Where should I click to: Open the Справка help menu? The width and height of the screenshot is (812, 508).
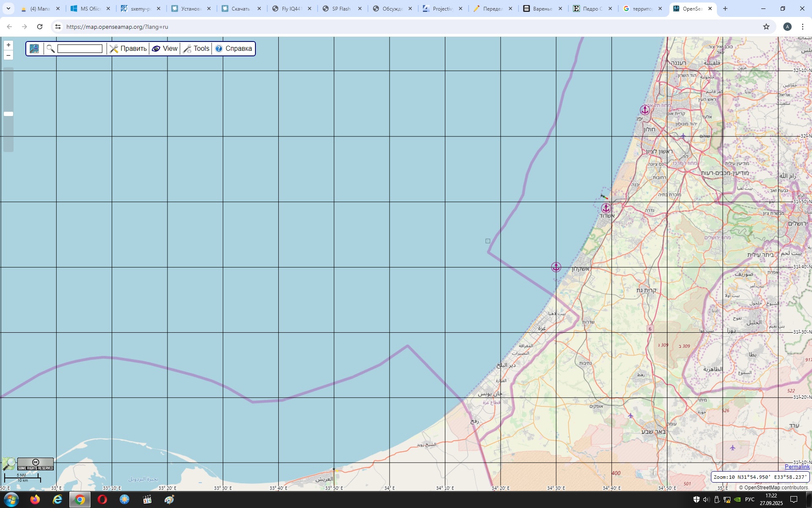pos(233,49)
